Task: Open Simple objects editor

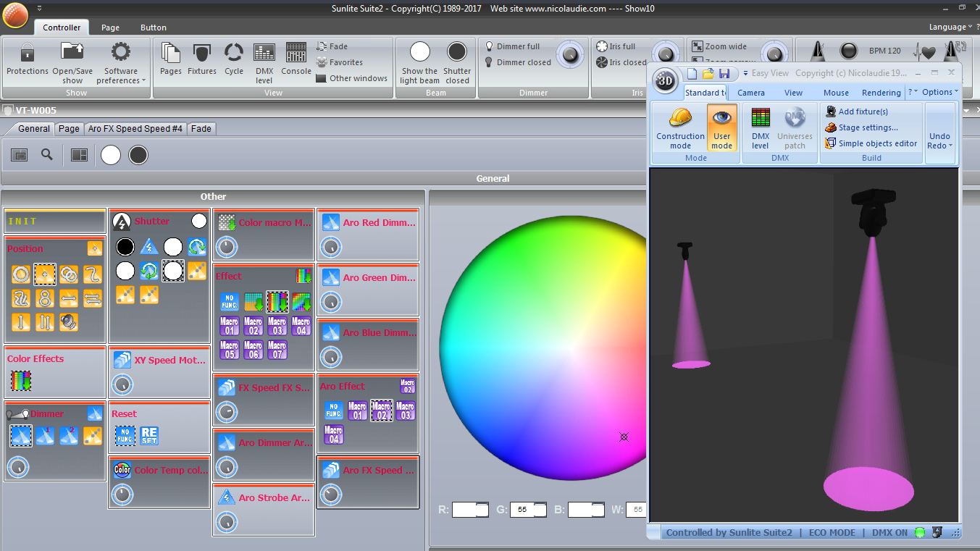Action: tap(877, 143)
